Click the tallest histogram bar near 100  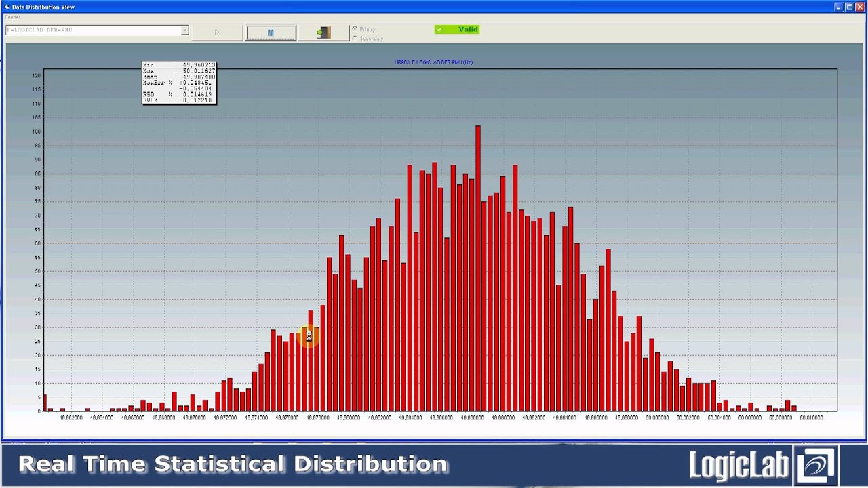click(478, 268)
